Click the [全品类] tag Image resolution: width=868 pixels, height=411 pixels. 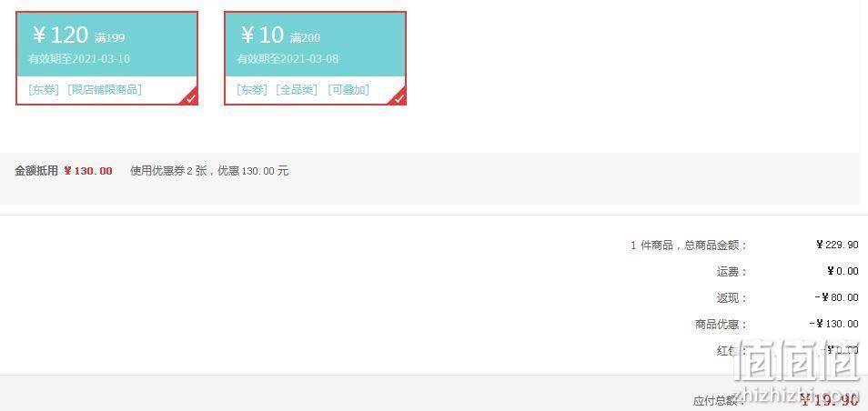click(x=298, y=90)
